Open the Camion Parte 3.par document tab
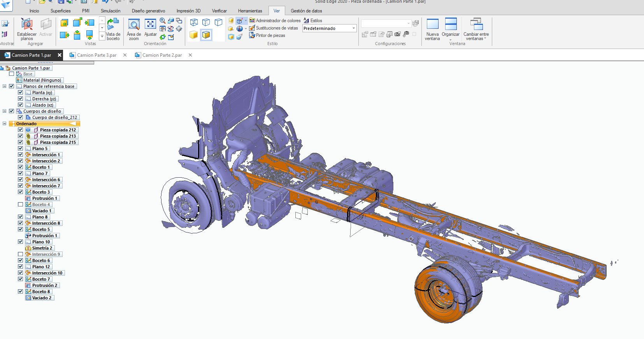The image size is (644, 339). click(97, 55)
